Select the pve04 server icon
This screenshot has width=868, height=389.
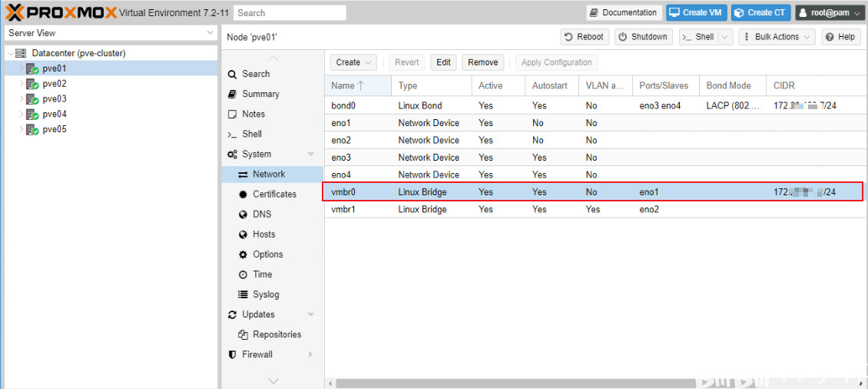32,114
